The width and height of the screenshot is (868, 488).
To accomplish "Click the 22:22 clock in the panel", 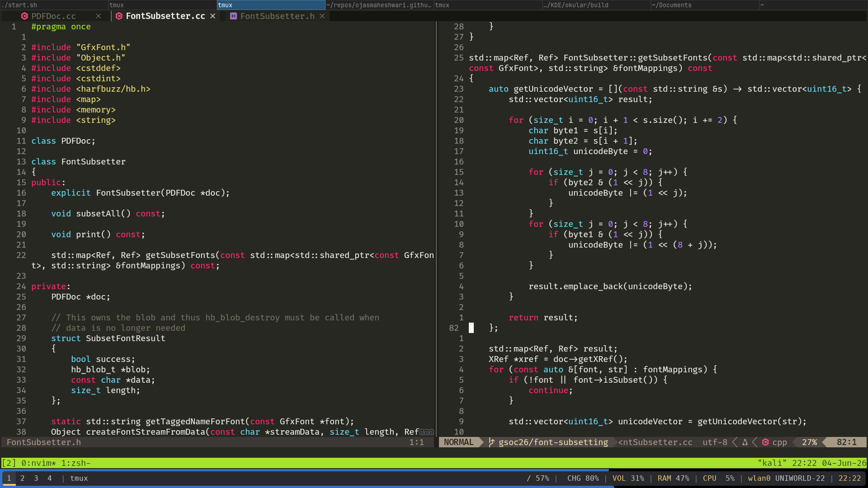I will [849, 478].
